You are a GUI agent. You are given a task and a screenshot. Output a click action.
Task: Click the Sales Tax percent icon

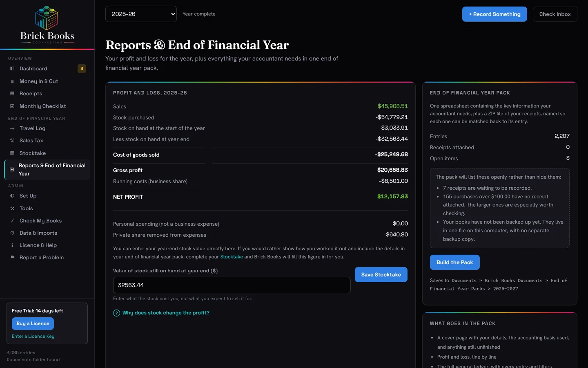12,141
